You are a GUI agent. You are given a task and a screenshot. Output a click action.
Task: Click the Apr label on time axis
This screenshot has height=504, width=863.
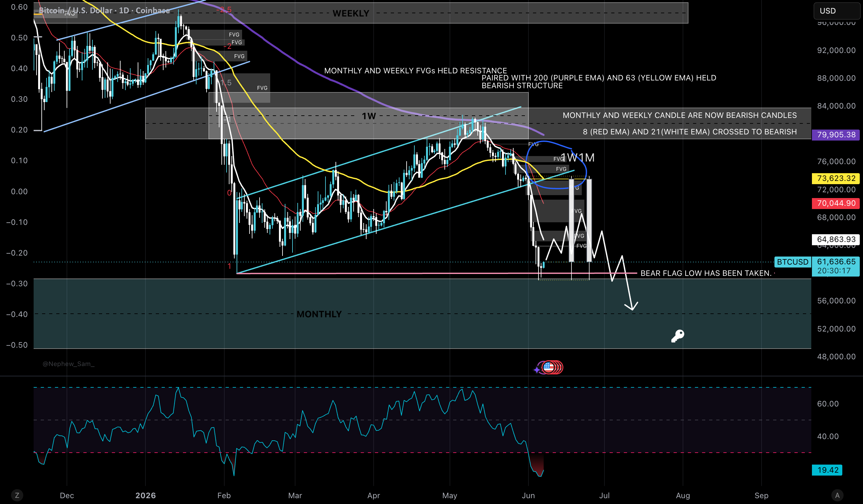[x=374, y=496]
